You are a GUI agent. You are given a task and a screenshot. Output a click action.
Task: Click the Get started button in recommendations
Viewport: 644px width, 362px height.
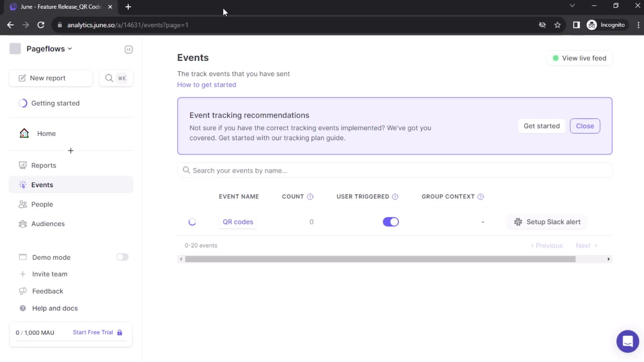541,126
